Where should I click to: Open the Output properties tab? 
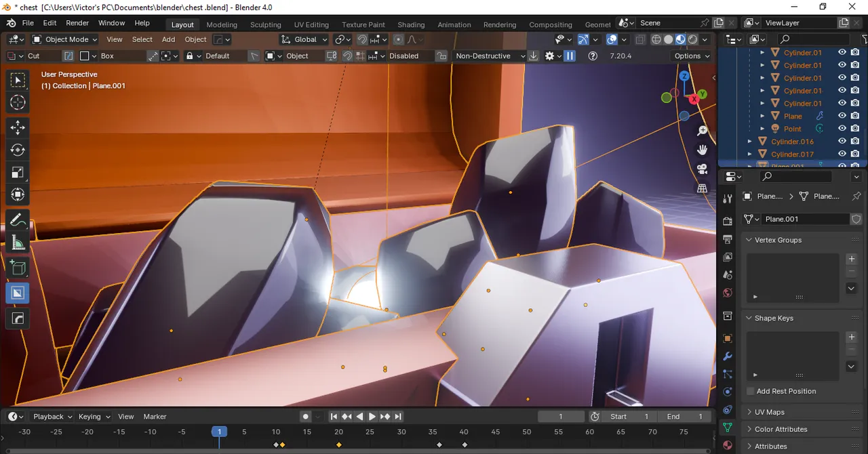pyautogui.click(x=728, y=239)
